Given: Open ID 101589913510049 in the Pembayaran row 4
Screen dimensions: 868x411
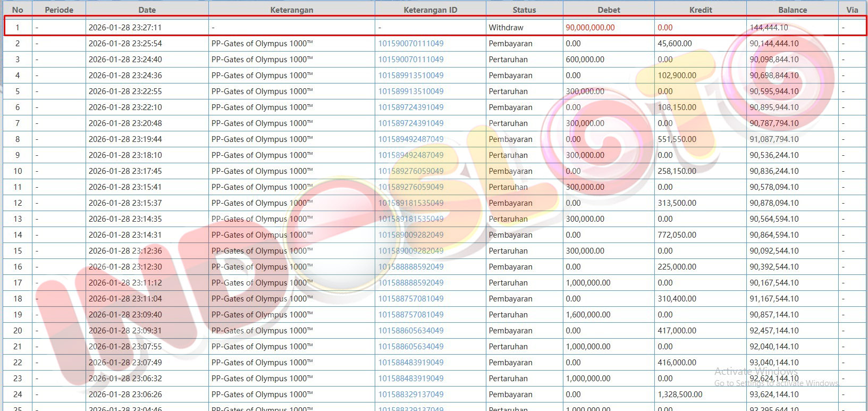Looking at the screenshot, I should (411, 76).
